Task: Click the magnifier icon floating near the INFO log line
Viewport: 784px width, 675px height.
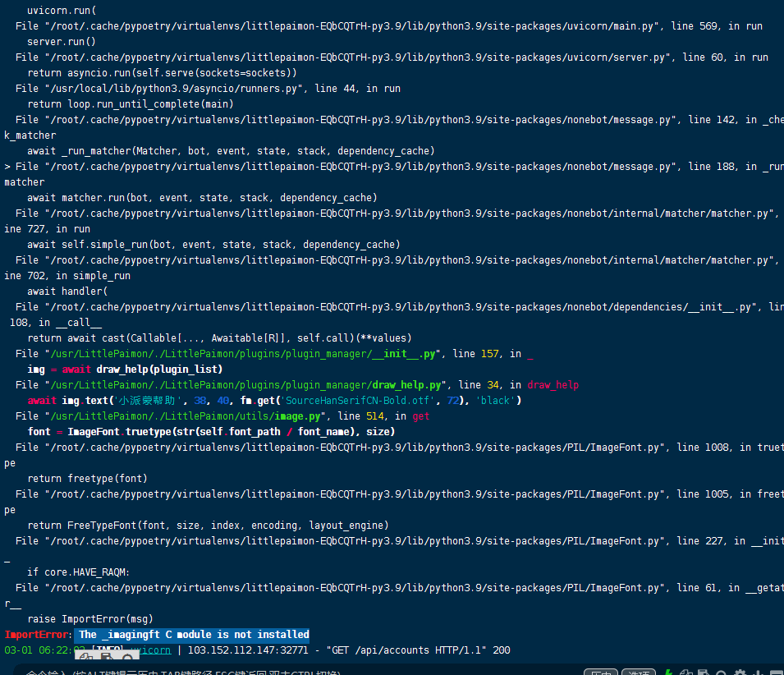Action: (127, 657)
